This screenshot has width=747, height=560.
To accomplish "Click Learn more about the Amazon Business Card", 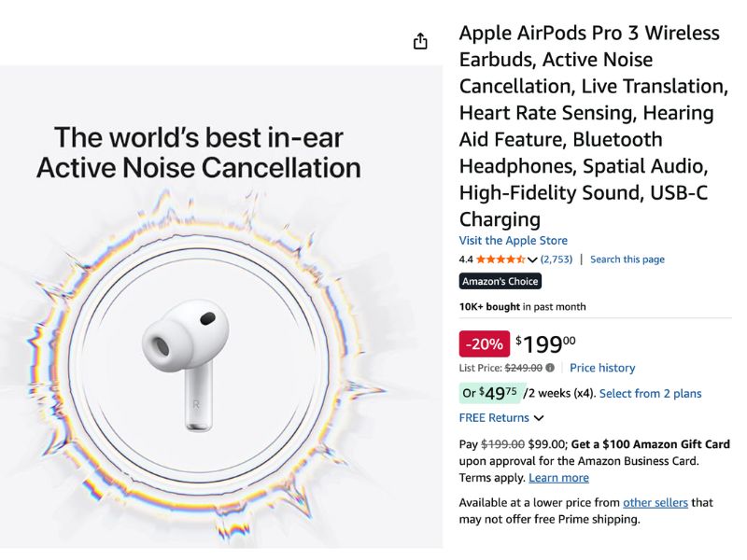I will [558, 478].
